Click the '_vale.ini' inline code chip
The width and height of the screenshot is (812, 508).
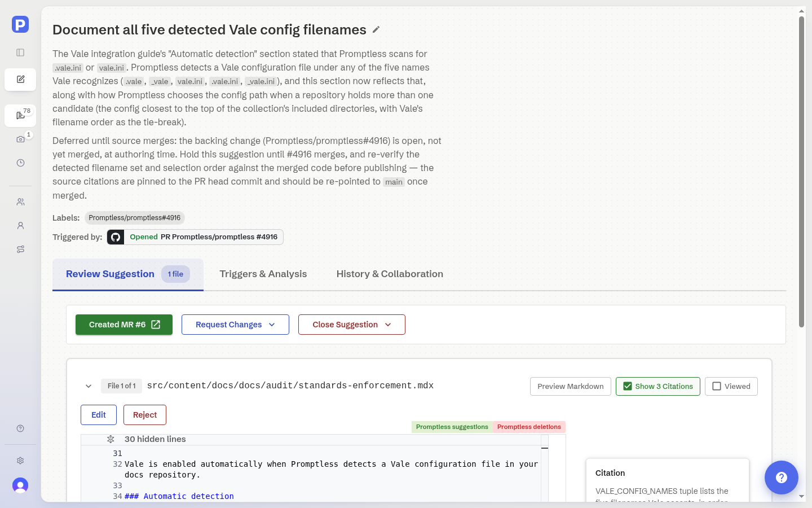[261, 81]
